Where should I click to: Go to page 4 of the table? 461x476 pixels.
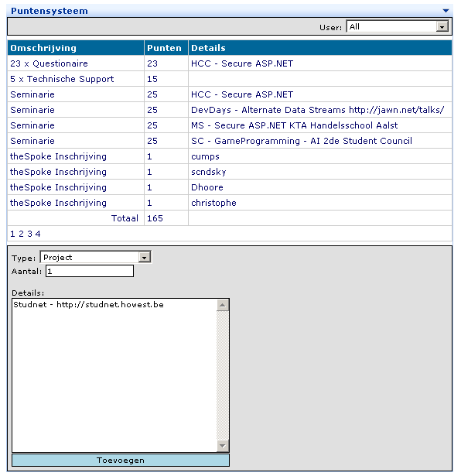(38, 234)
